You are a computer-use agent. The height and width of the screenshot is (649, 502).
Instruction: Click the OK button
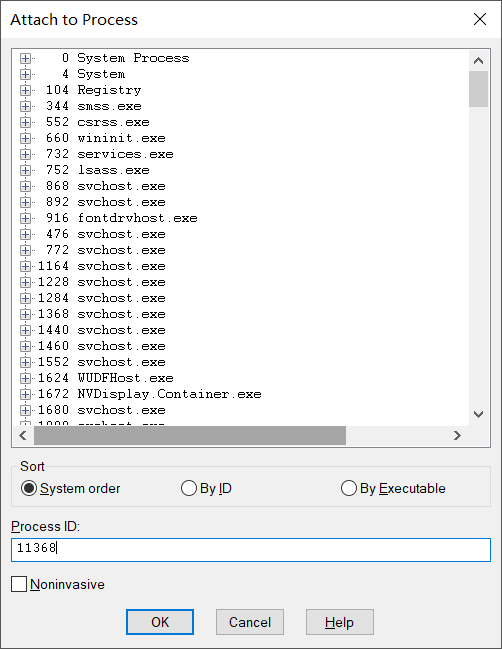click(x=160, y=622)
